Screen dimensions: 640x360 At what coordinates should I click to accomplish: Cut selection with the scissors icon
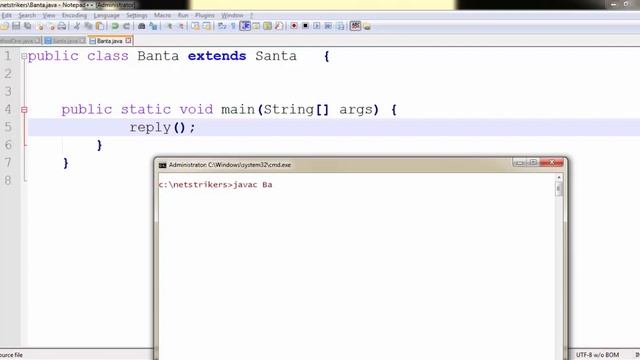(76, 26)
